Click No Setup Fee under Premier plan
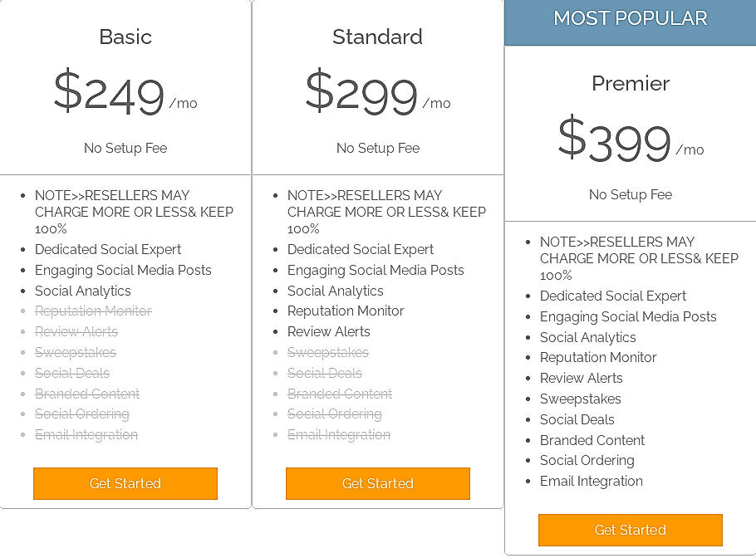The height and width of the screenshot is (558, 756). (x=630, y=194)
